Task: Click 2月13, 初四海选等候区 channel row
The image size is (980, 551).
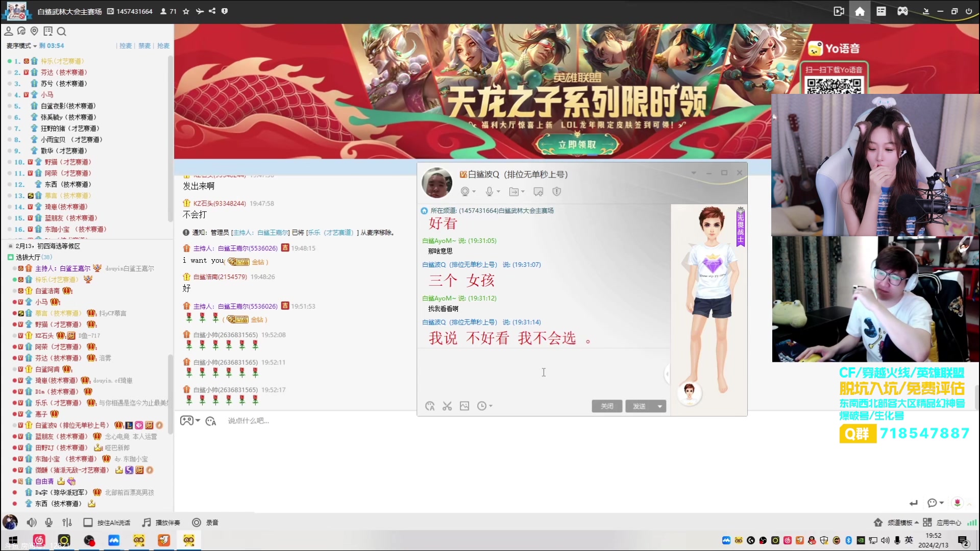Action: coord(47,246)
